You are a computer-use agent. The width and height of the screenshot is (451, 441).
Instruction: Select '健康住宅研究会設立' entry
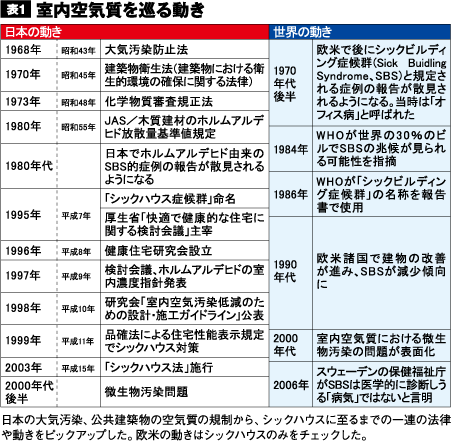[185, 251]
